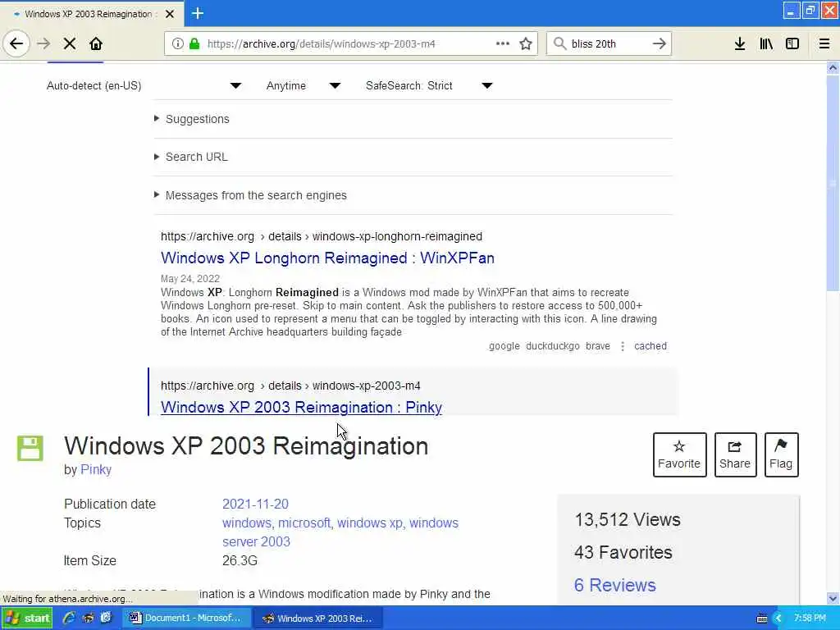Expand hidden tray icons arrow
The image size is (840, 630).
(778, 619)
